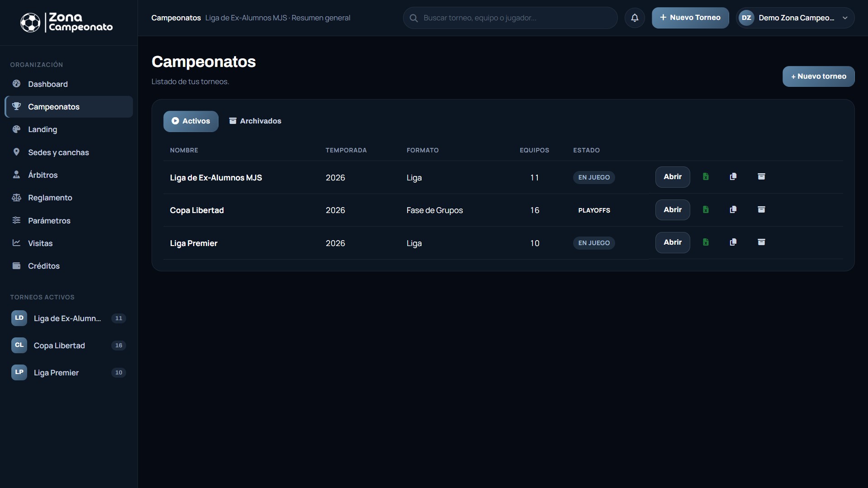The image size is (868, 488).
Task: Click the 16 teams badge in sidebar
Action: click(x=119, y=346)
